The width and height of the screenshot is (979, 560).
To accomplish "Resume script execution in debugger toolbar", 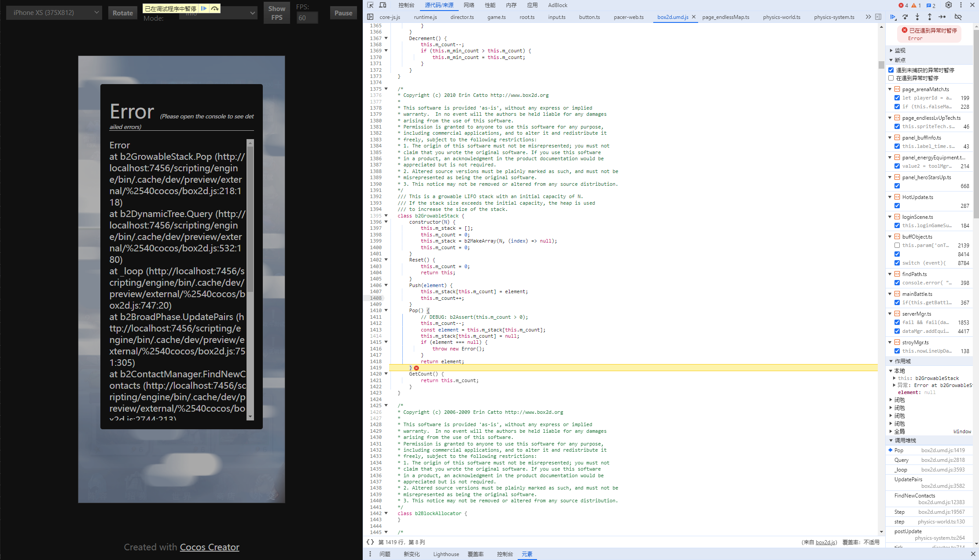I will coord(893,17).
